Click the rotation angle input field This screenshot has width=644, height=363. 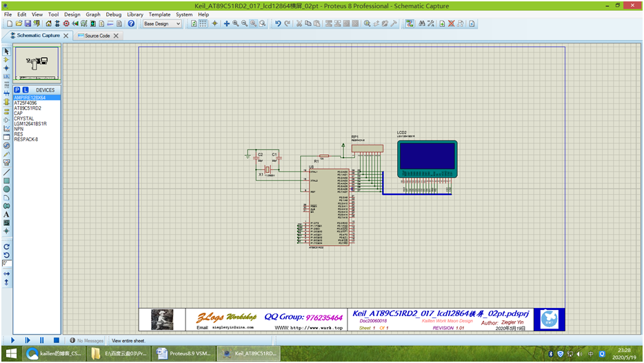(x=7, y=263)
